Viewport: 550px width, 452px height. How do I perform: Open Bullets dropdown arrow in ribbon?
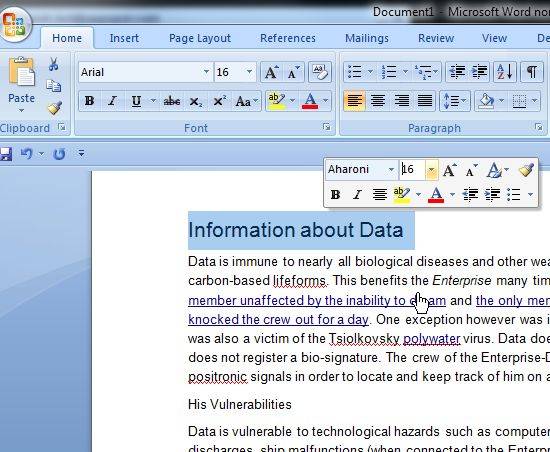tap(370, 72)
